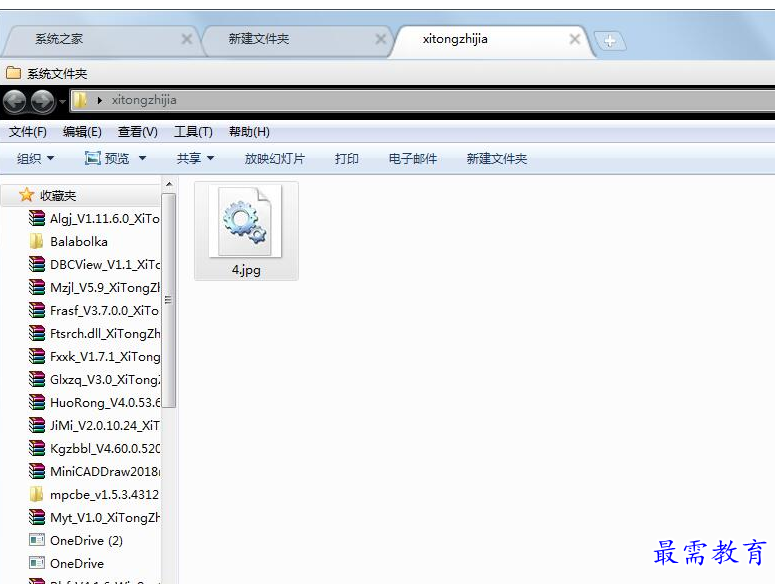Open MiniCADDraw2018 archive
This screenshot has width=775, height=584.
coord(94,472)
